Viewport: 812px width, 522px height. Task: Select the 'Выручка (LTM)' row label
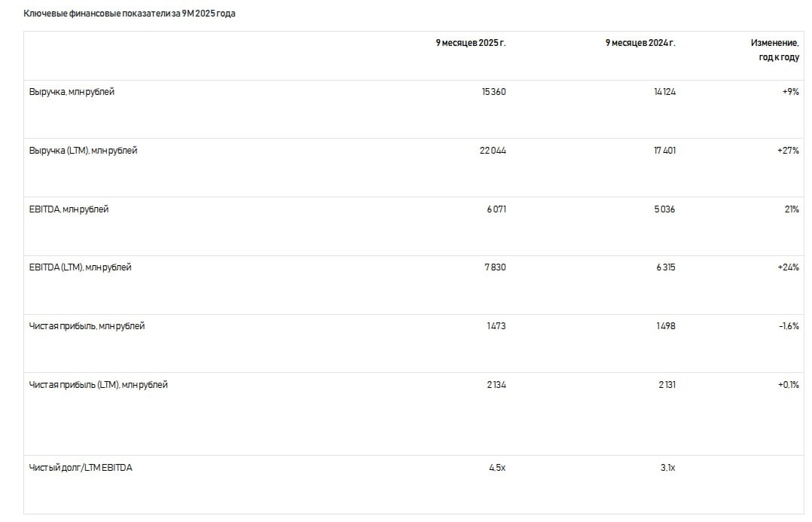(83, 151)
